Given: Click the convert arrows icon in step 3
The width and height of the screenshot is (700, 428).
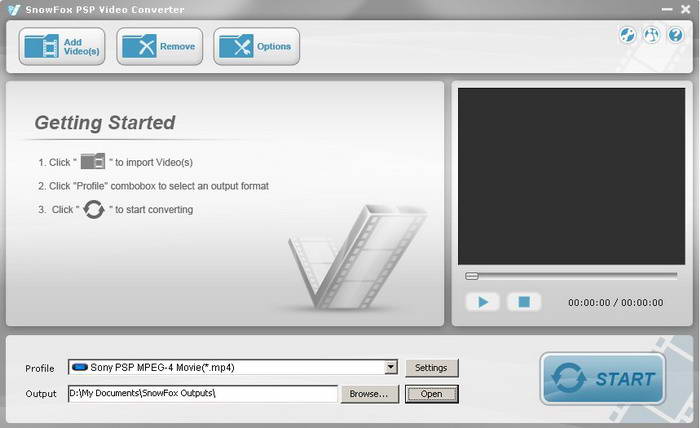Looking at the screenshot, I should tap(94, 209).
